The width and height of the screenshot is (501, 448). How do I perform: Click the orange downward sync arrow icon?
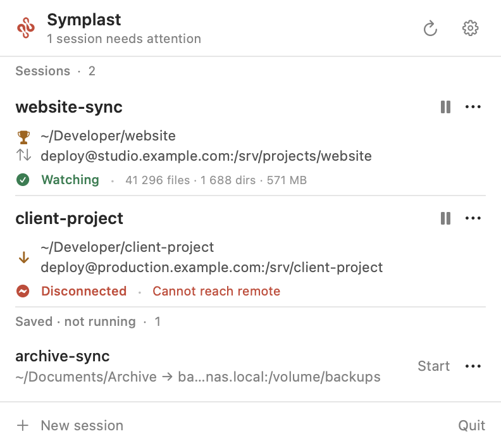[23, 258]
